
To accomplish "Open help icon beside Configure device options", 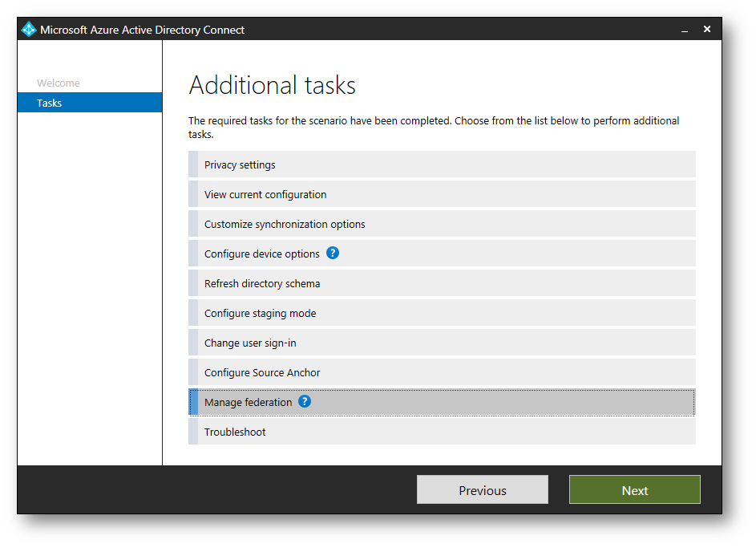I will 333,253.
